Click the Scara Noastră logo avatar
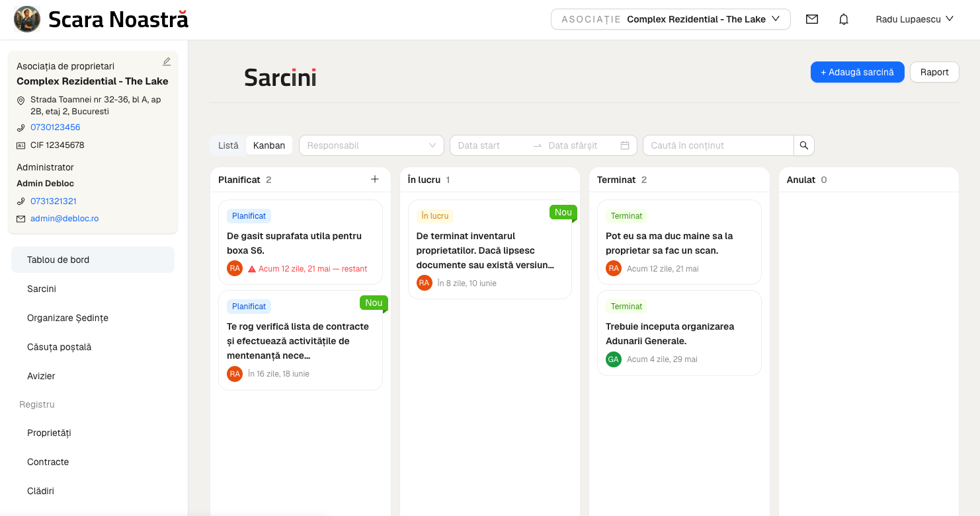 [x=27, y=19]
